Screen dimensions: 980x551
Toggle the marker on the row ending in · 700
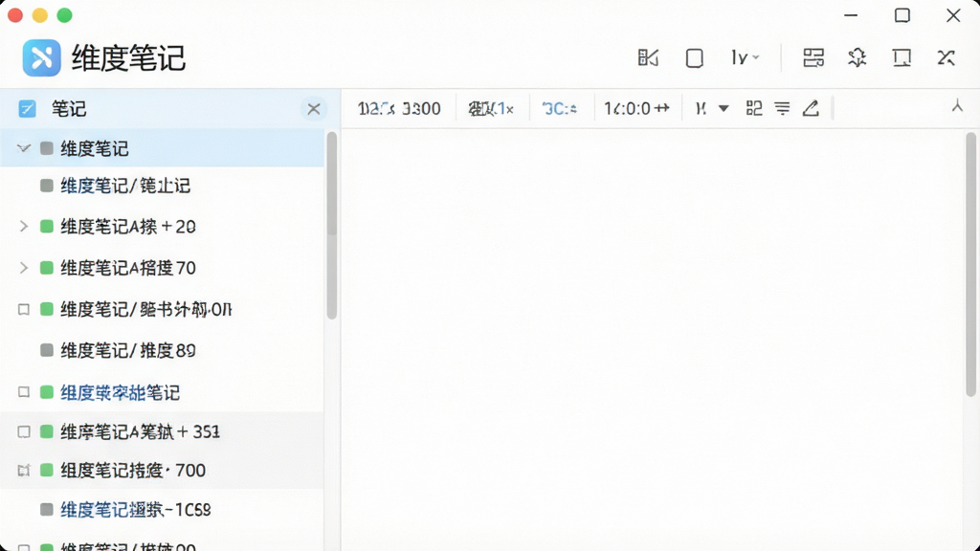(x=24, y=471)
